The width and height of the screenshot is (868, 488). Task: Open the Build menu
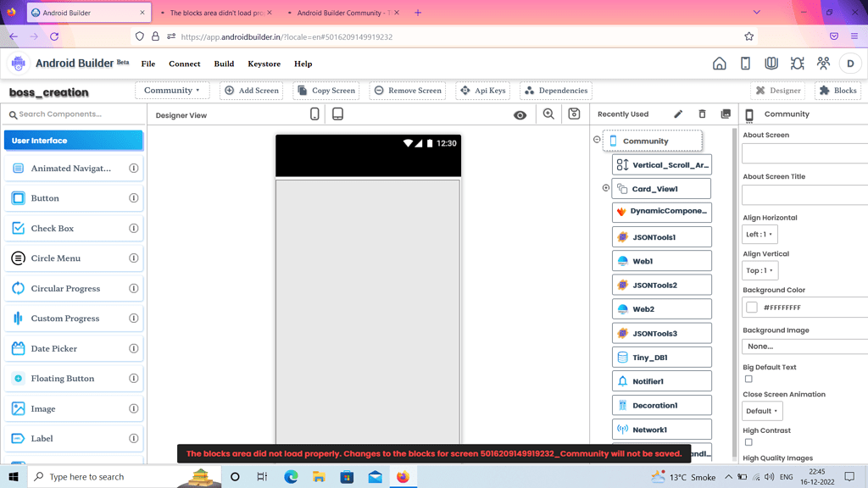(224, 64)
